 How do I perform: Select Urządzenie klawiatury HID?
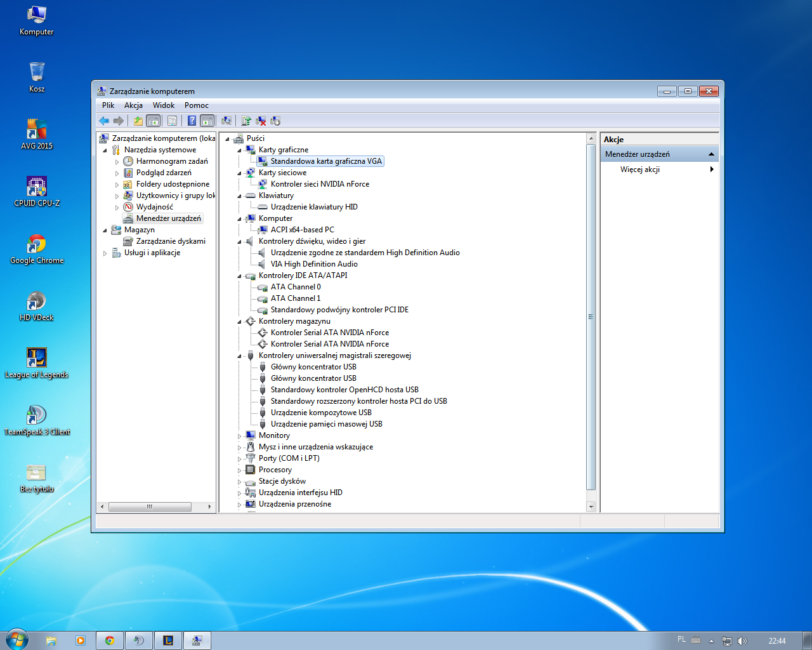[x=314, y=207]
